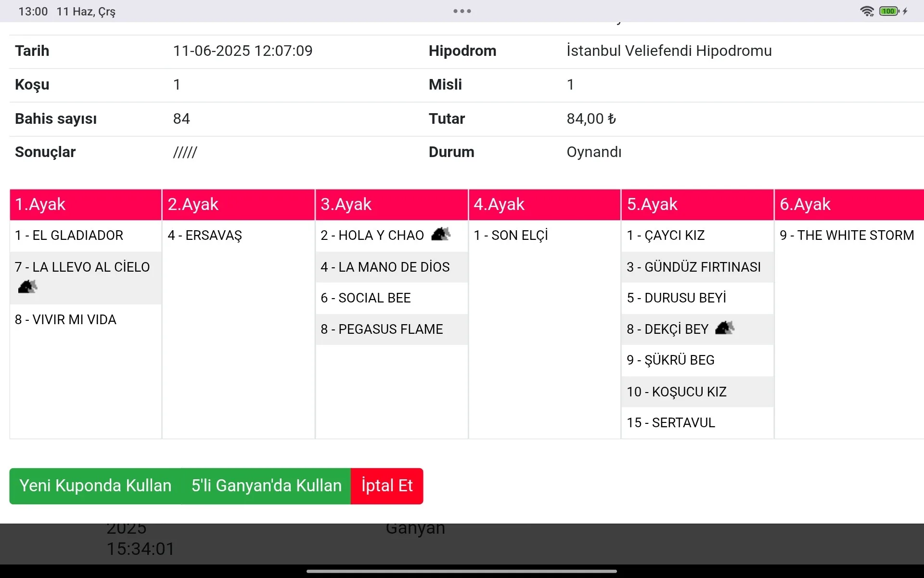The width and height of the screenshot is (924, 578).
Task: Tap the home indicator bar at bottom
Action: click(x=462, y=571)
